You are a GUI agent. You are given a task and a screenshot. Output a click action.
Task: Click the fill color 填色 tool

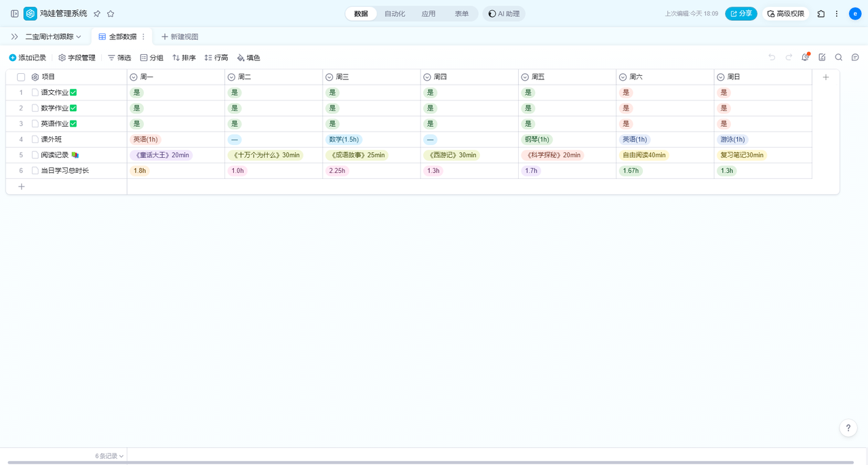tap(248, 58)
